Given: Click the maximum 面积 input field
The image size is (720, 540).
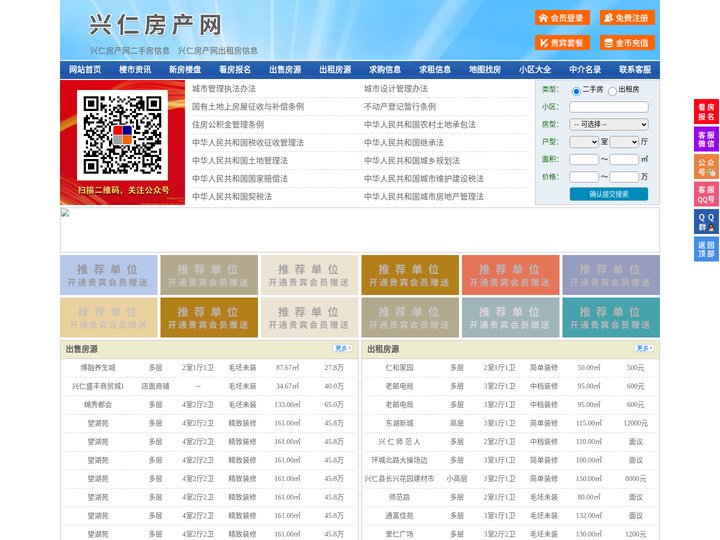Looking at the screenshot, I should tap(624, 159).
